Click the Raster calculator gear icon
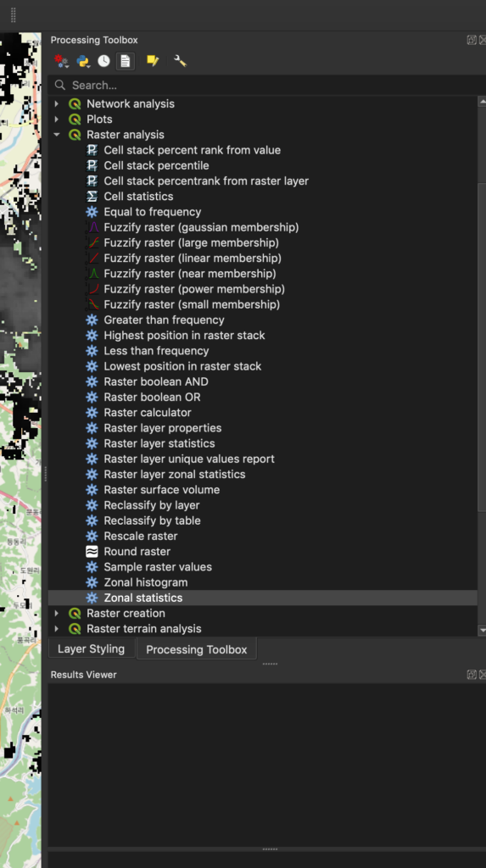The width and height of the screenshot is (486, 868). click(92, 413)
